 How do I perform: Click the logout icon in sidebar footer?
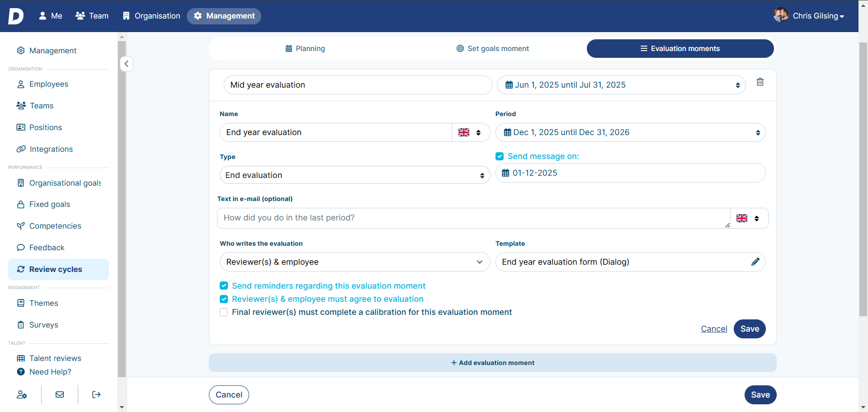pos(96,394)
